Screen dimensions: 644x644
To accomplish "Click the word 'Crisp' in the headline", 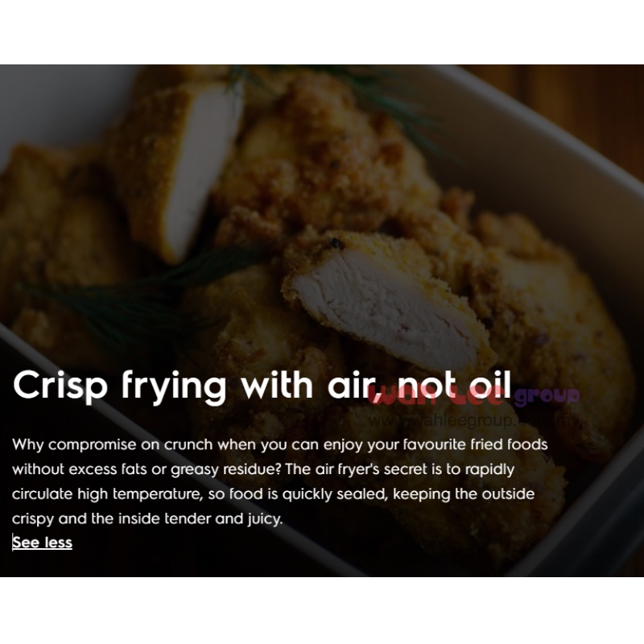I will tap(60, 386).
